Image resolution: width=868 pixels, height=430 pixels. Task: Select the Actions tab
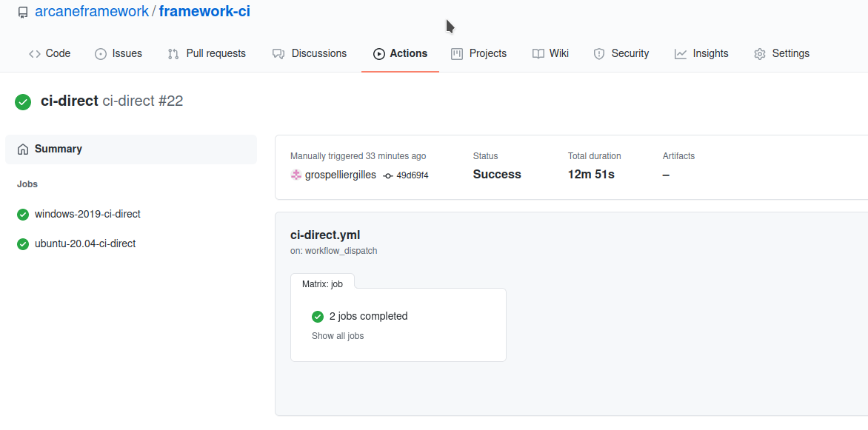[400, 54]
